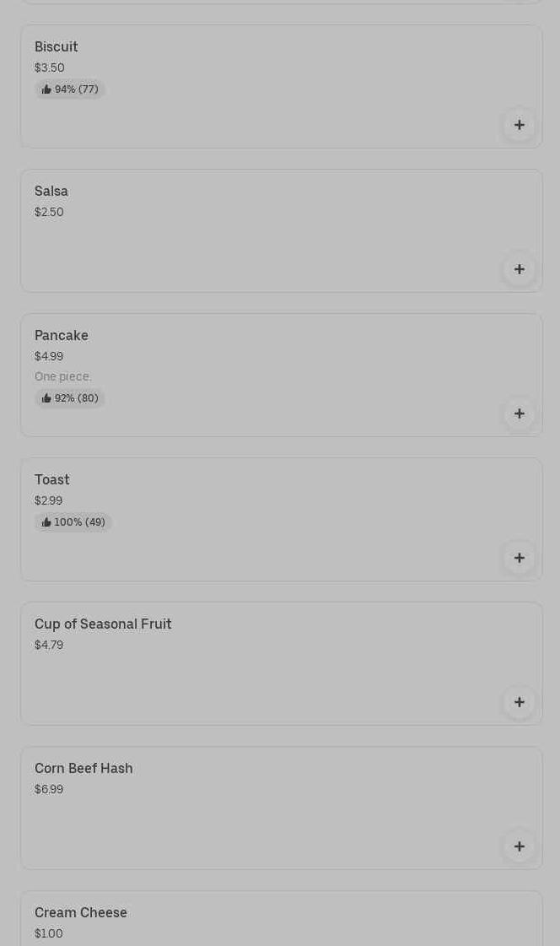Click the Biscuit thumbs-up rating icon
The width and height of the screenshot is (560, 946).
pyautogui.click(x=46, y=89)
